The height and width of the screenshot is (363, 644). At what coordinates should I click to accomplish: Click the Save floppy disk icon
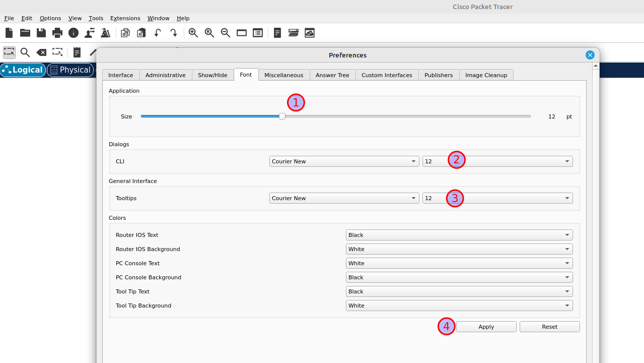41,33
